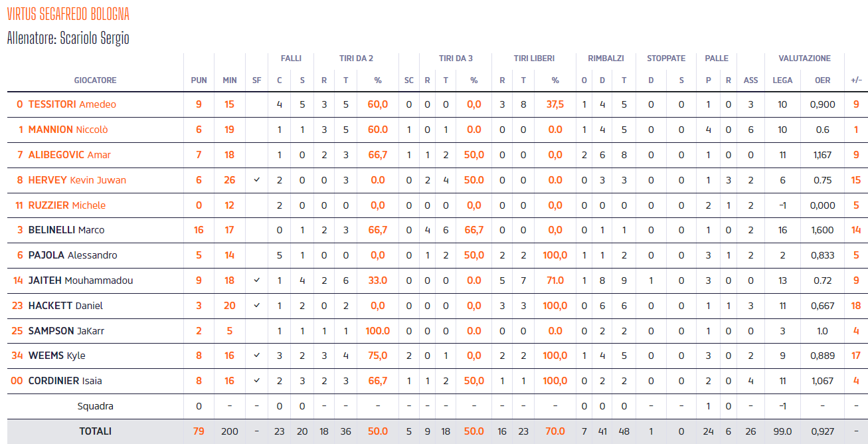Select MANNION Niccolò's name

[68, 130]
